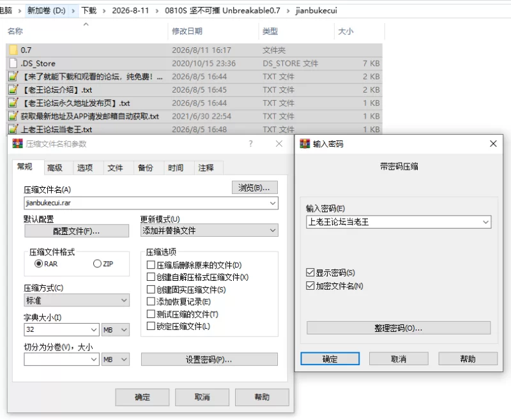Select ZIP archive format
The image size is (511, 420).
point(97,264)
